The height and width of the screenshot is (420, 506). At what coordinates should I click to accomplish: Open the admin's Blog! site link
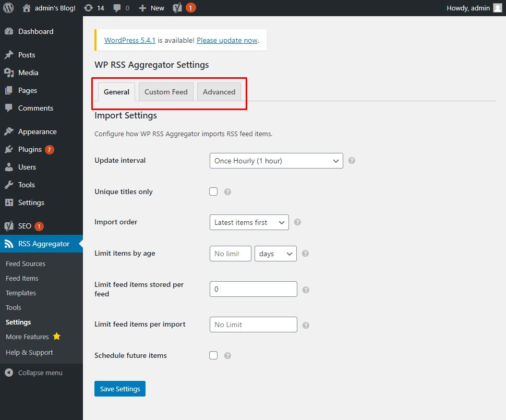[x=55, y=8]
